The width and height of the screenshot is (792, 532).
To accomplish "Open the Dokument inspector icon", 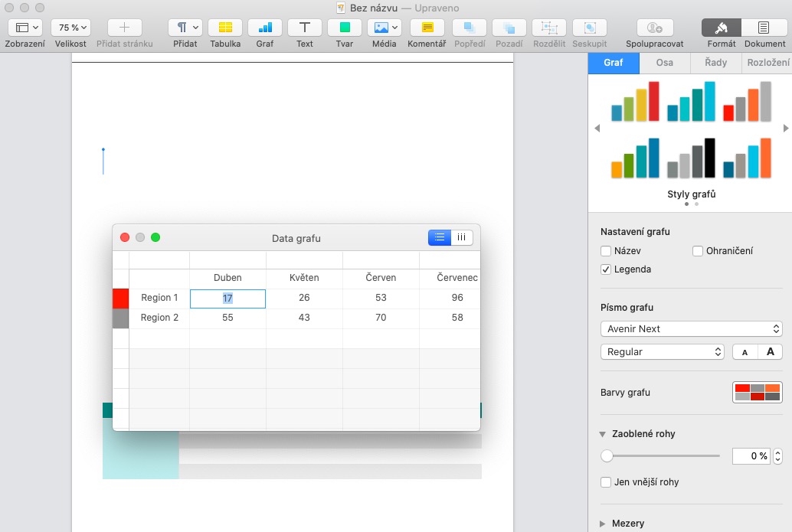I will [x=764, y=28].
